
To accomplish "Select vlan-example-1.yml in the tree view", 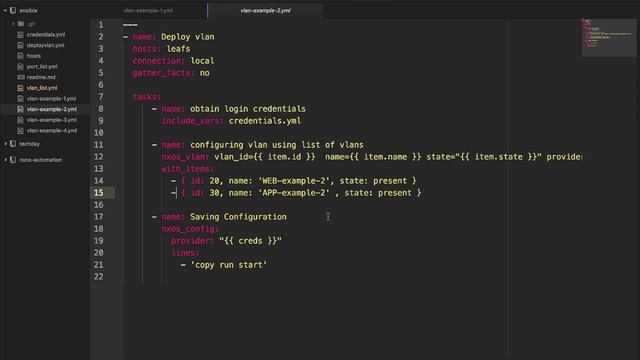I will tap(51, 98).
